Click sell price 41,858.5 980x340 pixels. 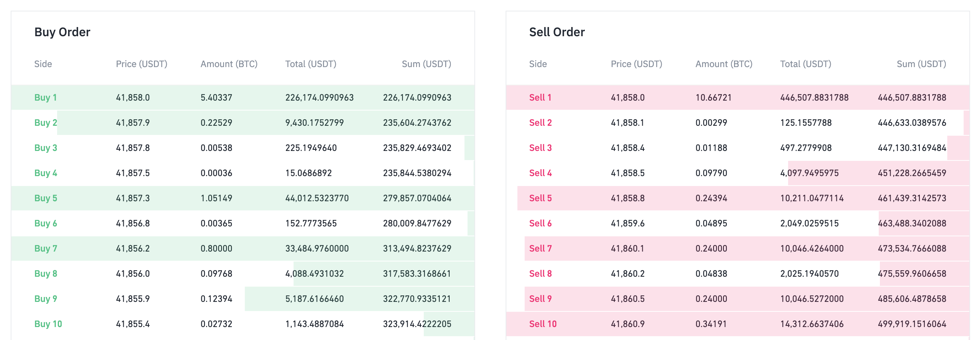[628, 173]
